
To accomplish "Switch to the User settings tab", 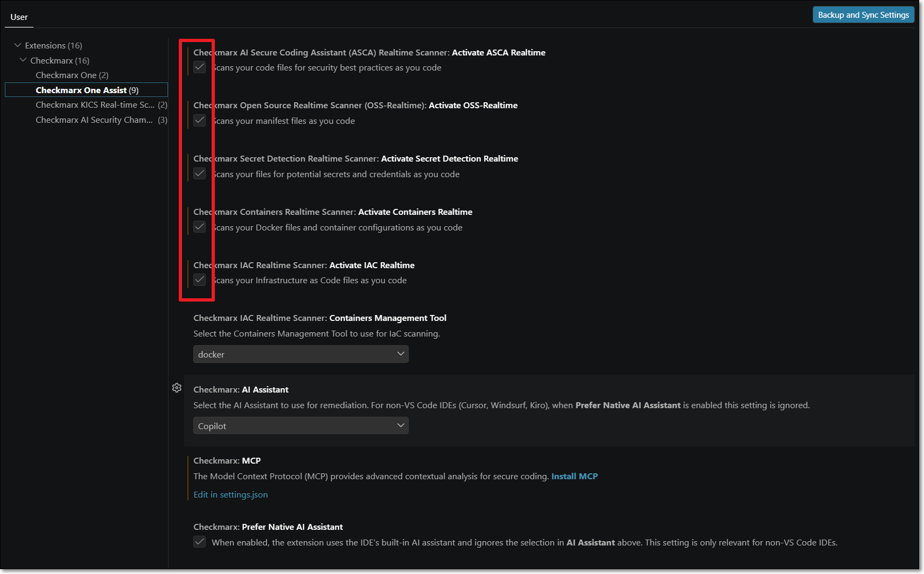I will point(19,17).
